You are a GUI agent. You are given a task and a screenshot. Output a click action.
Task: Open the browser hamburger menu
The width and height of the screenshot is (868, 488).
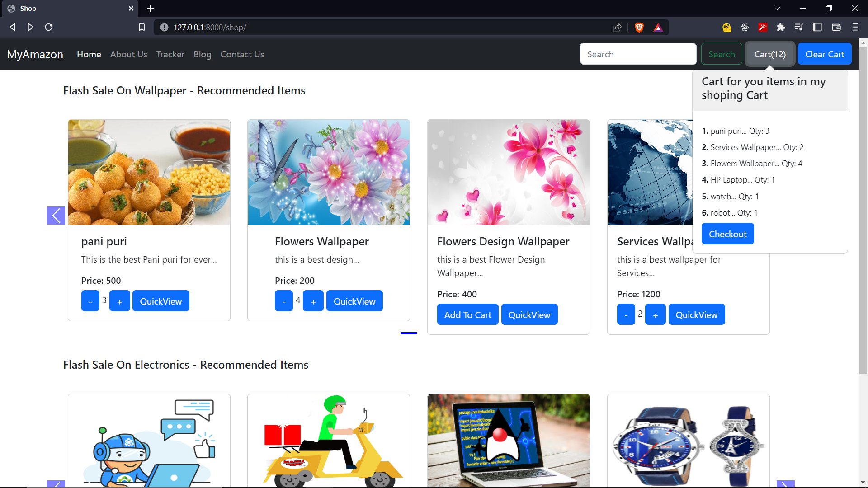tap(855, 27)
